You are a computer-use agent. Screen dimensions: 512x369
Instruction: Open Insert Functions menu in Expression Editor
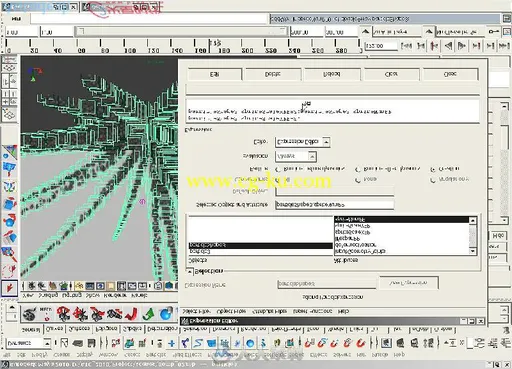tap(313, 311)
